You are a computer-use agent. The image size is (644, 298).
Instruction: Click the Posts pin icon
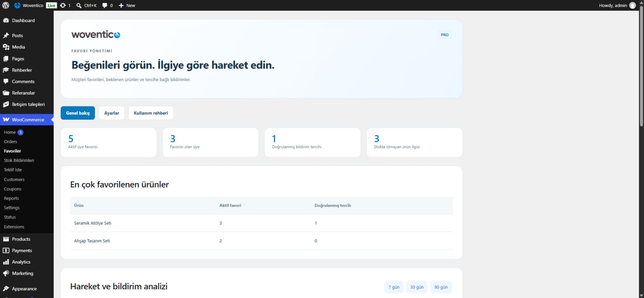(x=6, y=35)
